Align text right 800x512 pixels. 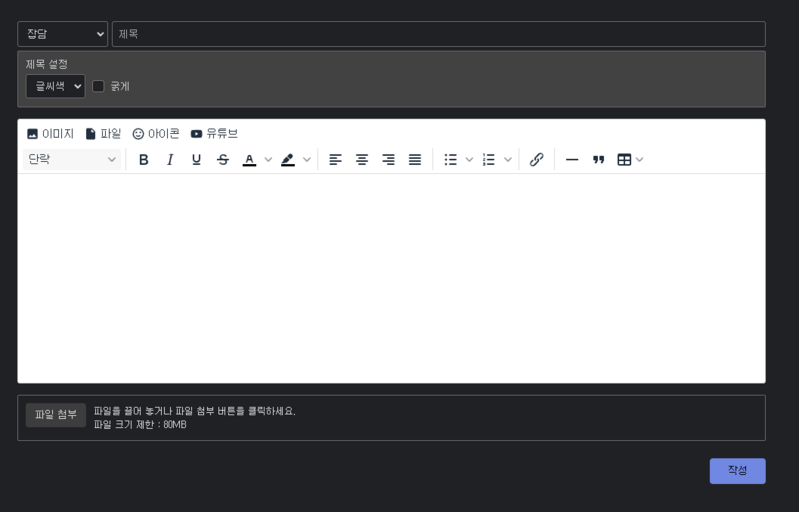(388, 160)
